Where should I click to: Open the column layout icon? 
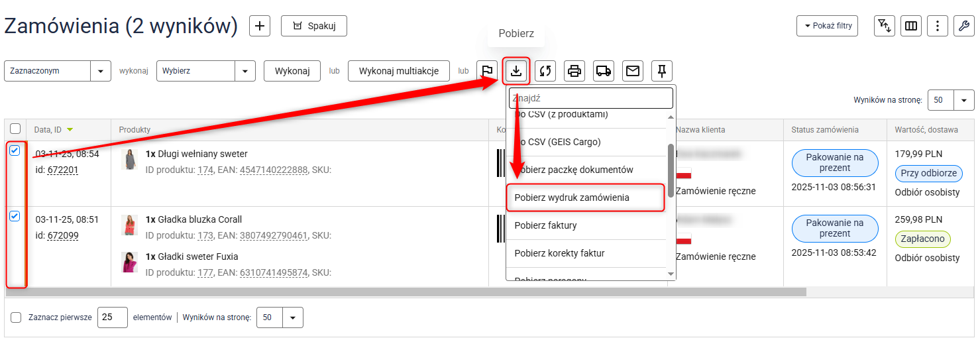tap(911, 26)
